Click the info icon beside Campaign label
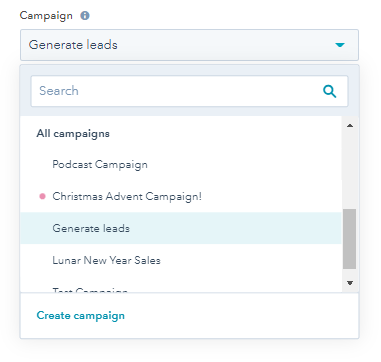This screenshot has width=381, height=362. (x=85, y=16)
